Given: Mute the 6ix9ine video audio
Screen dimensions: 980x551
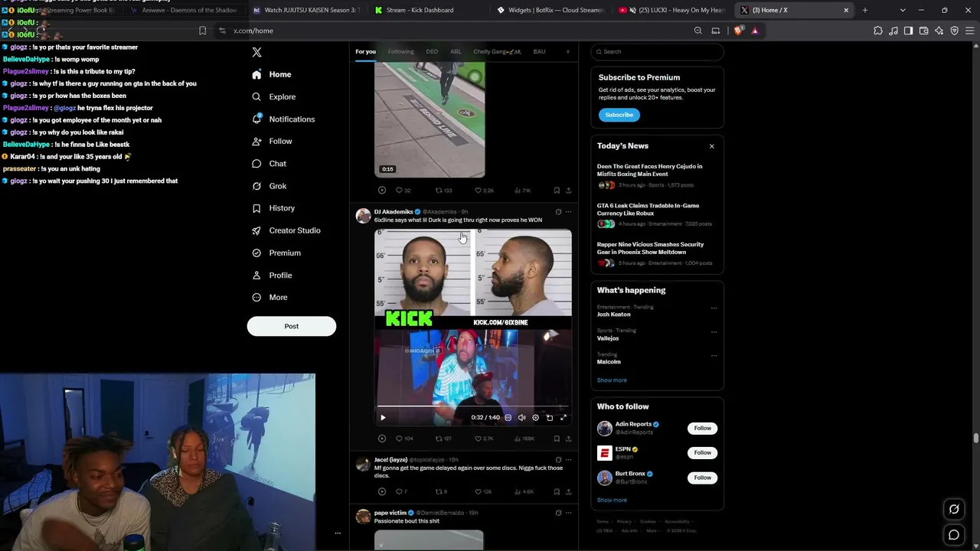Looking at the screenshot, I should pos(521,418).
